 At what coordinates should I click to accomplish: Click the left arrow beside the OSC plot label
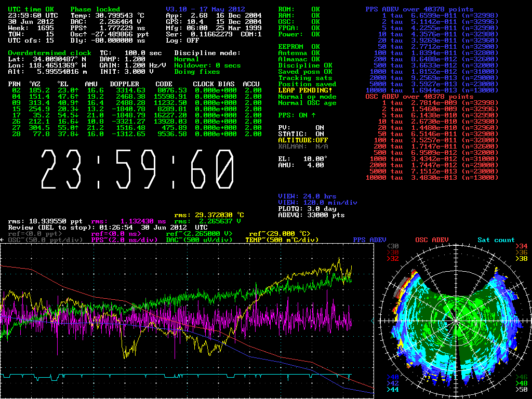pos(3,240)
